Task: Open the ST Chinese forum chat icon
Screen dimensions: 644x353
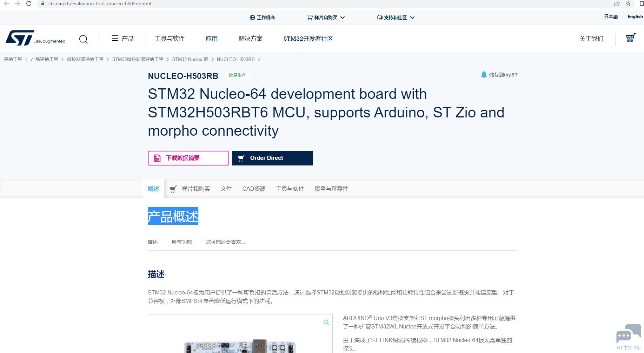Action: click(629, 337)
